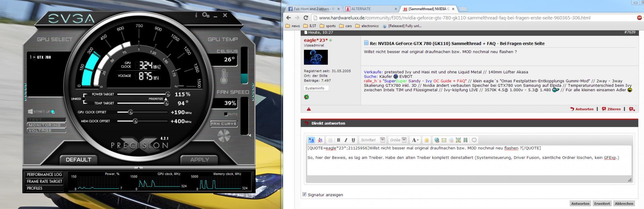The image size is (644, 209).
Task: Open the Fan Curve button
Action: click(x=224, y=124)
